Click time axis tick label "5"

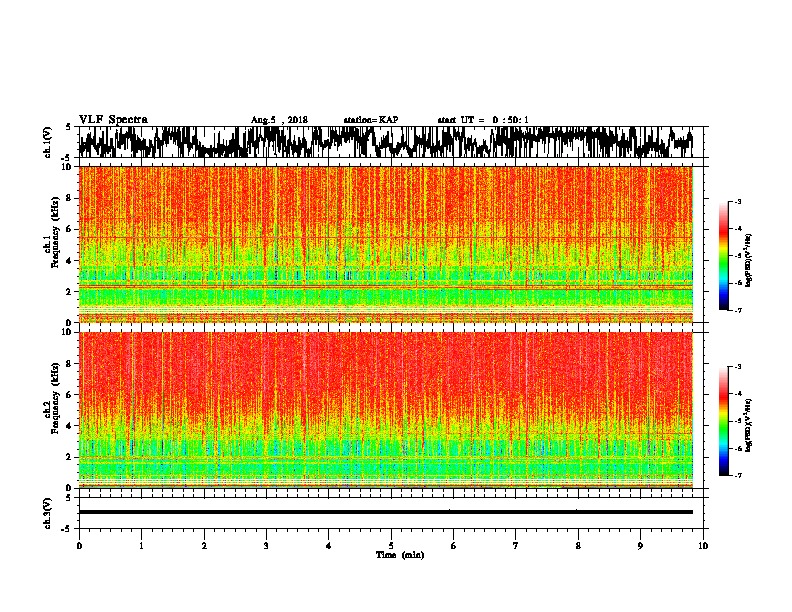(391, 546)
